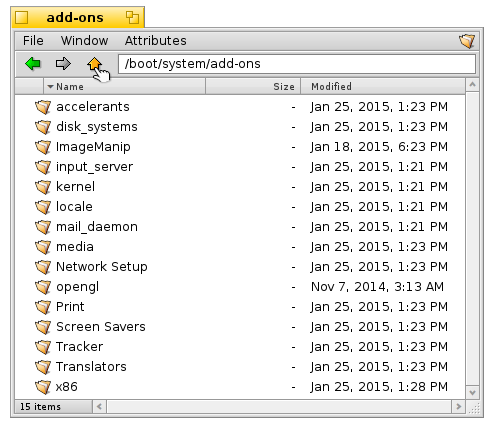
Task: Sort by the Size column header
Action: [253, 87]
